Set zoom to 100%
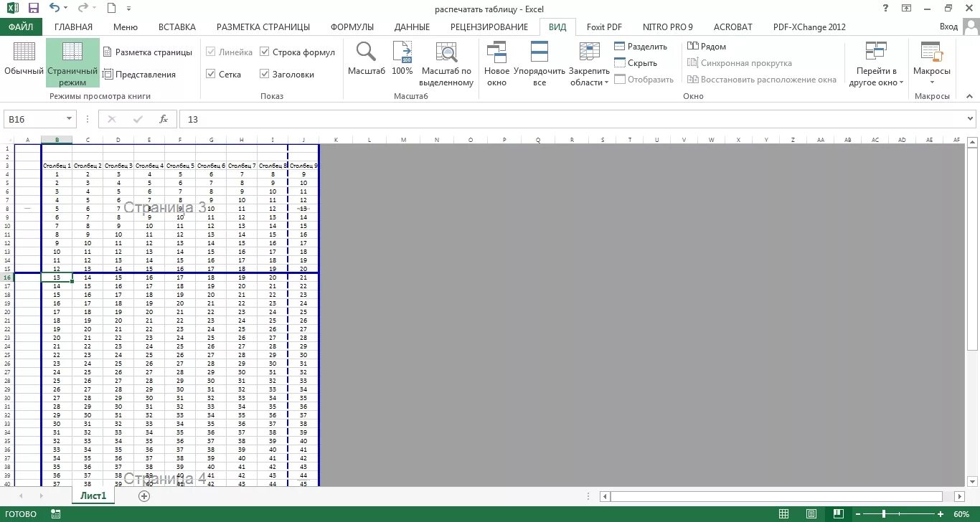Viewport: 980px width, 522px height. tap(402, 60)
